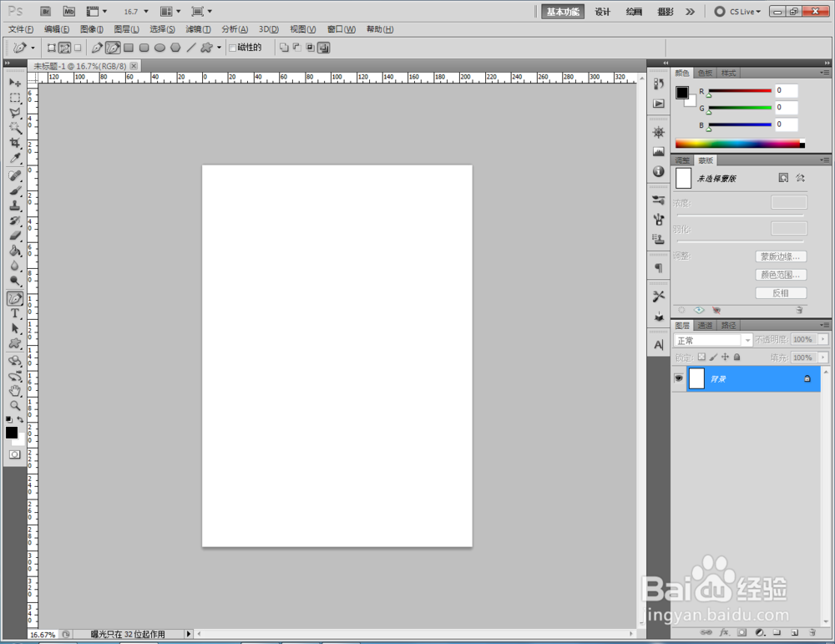This screenshot has height=644, width=835.
Task: Toggle Quick Mask mode
Action: (15, 454)
